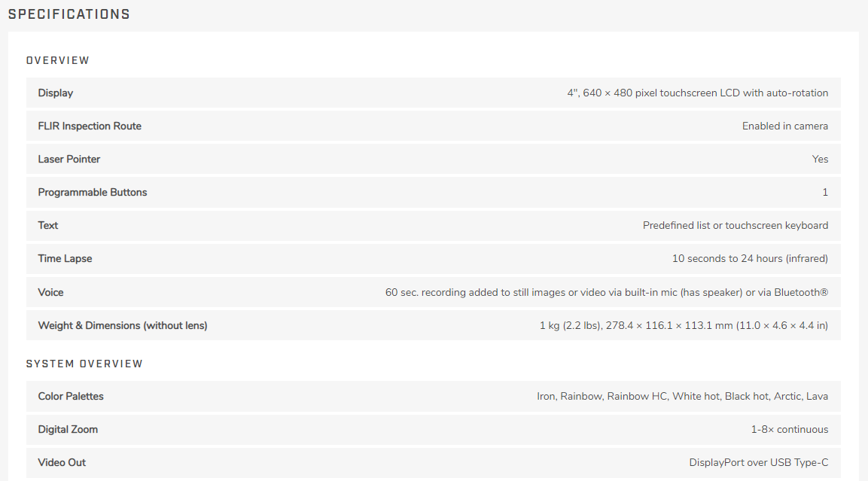The width and height of the screenshot is (868, 481).
Task: Select the Digital Zoom row label
Action: 68,430
